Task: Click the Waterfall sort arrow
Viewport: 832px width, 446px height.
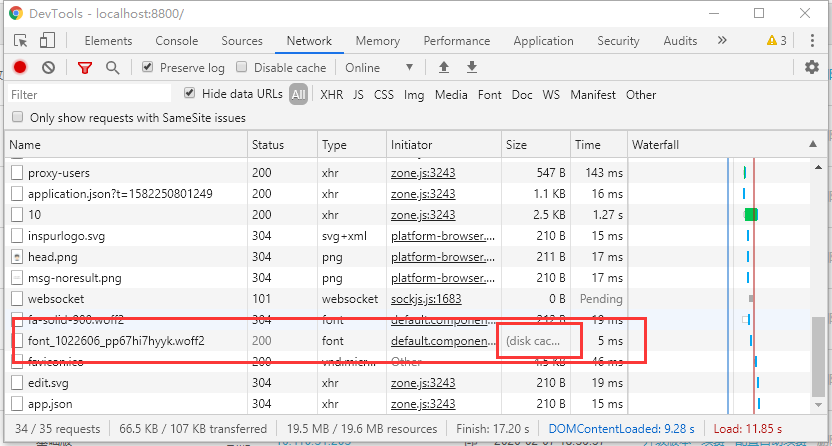Action: [x=813, y=144]
